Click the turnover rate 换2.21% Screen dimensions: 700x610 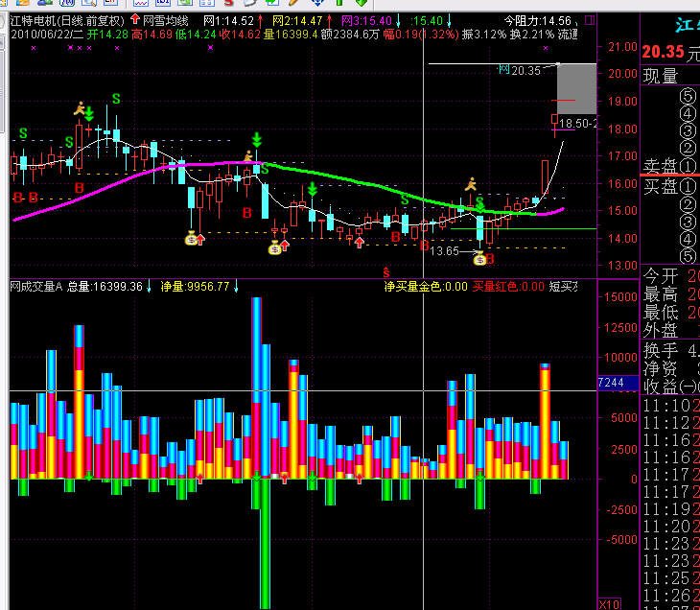pyautogui.click(x=532, y=35)
